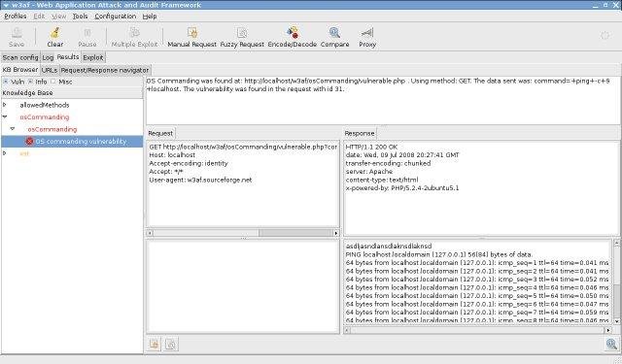Click the Clear broom icon
This screenshot has width=622, height=364.
[55, 32]
